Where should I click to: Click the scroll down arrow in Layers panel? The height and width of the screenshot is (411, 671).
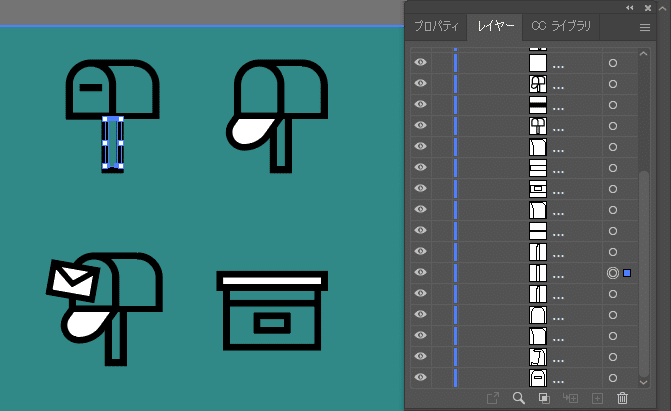[x=643, y=382]
